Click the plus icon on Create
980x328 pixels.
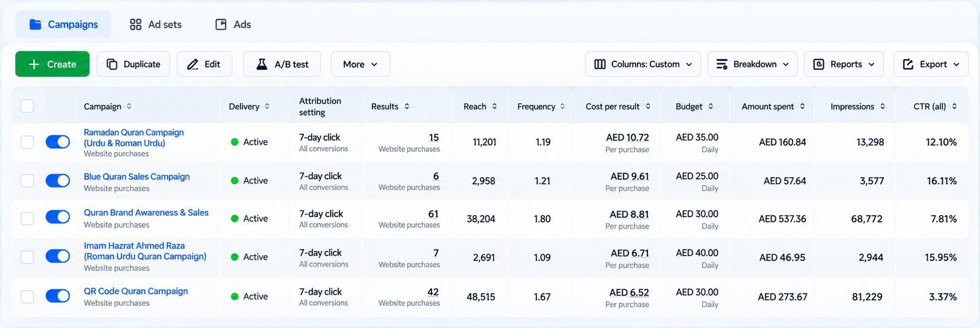coord(34,64)
